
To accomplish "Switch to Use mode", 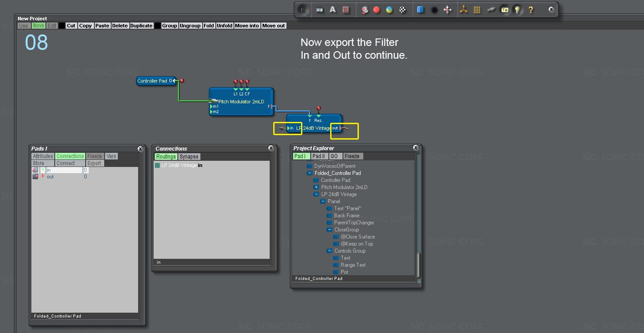I will pos(23,26).
